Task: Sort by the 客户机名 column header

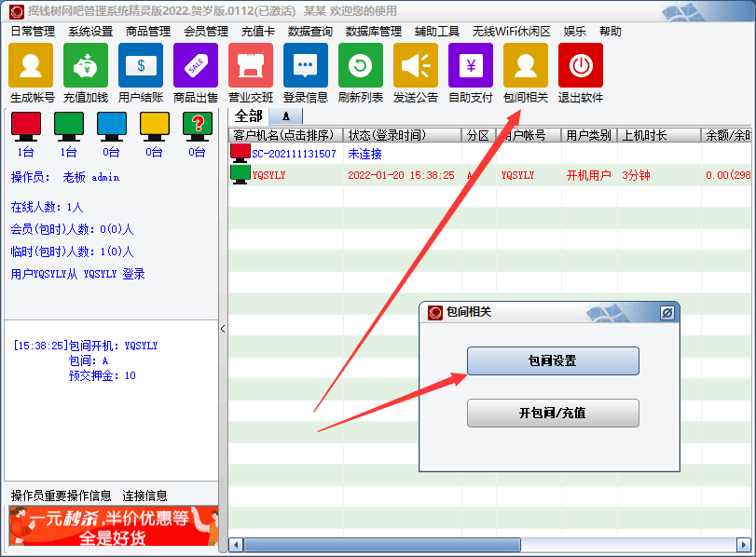Action: 285,136
